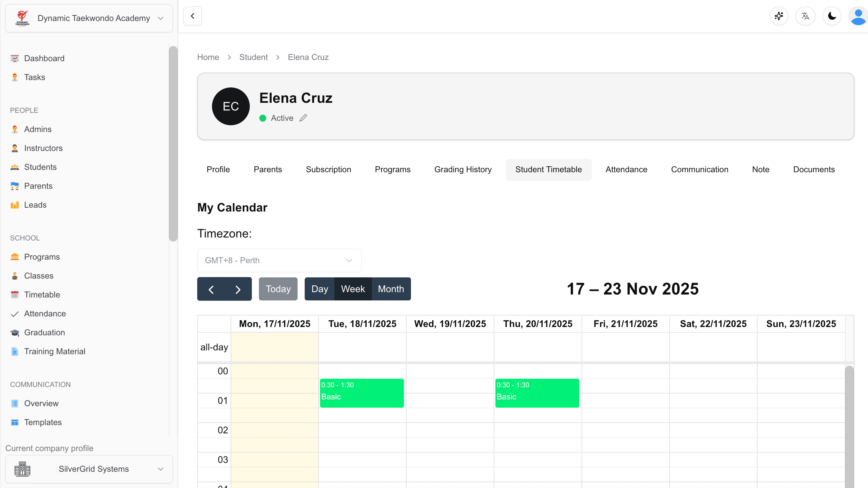The height and width of the screenshot is (488, 868).
Task: Open the Parents tab in student page
Action: pyautogui.click(x=268, y=170)
